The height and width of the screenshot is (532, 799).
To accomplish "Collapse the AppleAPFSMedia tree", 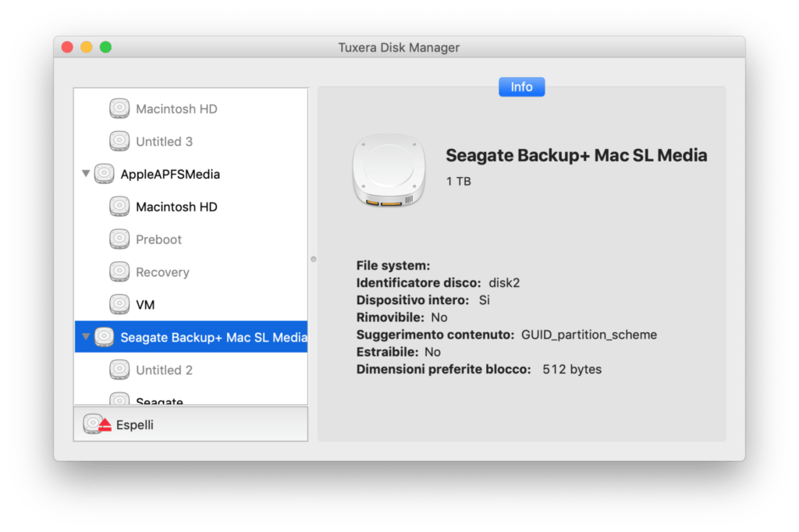I will coord(86,174).
